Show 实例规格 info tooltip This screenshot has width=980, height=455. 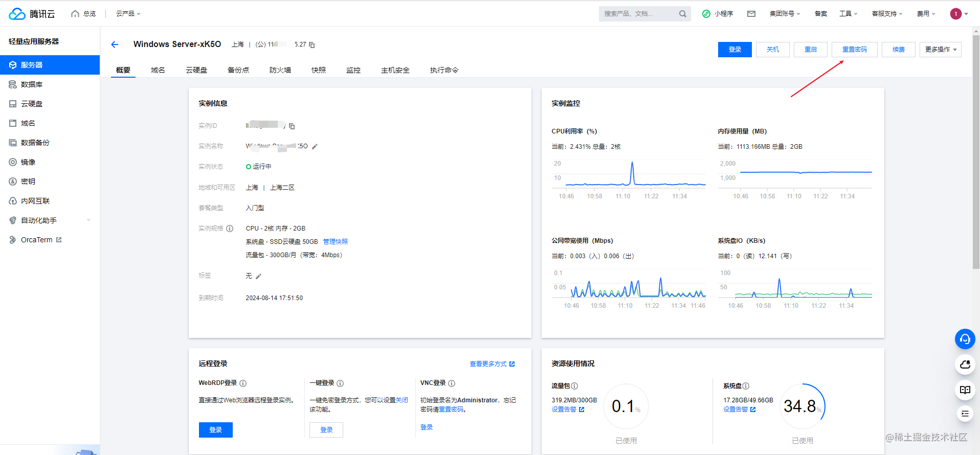[230, 229]
